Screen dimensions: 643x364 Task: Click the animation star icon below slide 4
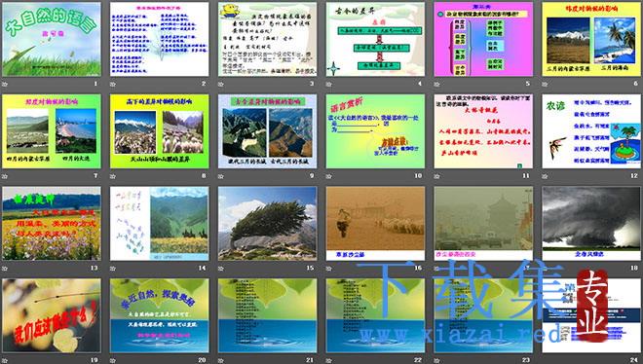[329, 84]
